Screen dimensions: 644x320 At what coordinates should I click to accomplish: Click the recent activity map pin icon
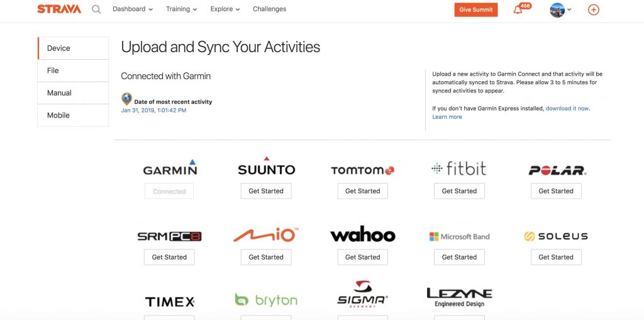126,99
